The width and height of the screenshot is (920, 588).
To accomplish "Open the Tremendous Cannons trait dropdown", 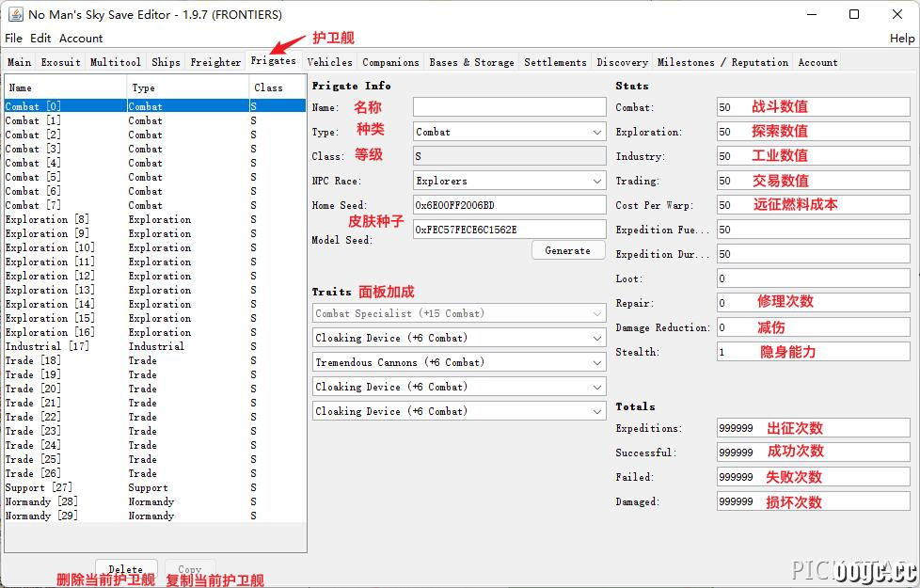I will click(459, 362).
